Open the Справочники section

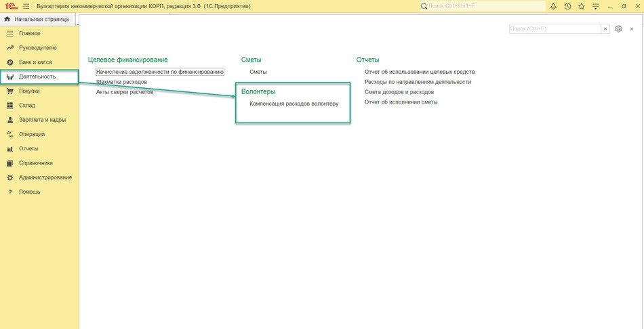[35, 163]
